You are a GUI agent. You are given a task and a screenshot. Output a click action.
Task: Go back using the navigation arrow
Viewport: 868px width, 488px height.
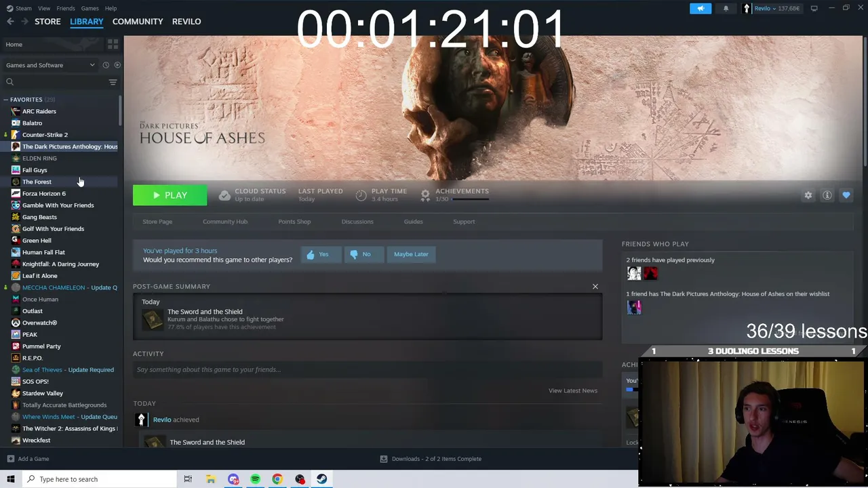(10, 22)
